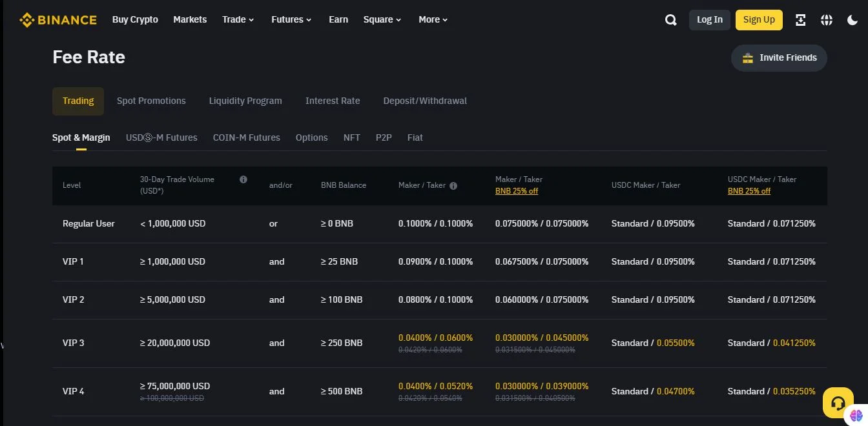Screen dimensions: 868x426
Task: Open the Trade dropdown menu
Action: click(x=238, y=19)
